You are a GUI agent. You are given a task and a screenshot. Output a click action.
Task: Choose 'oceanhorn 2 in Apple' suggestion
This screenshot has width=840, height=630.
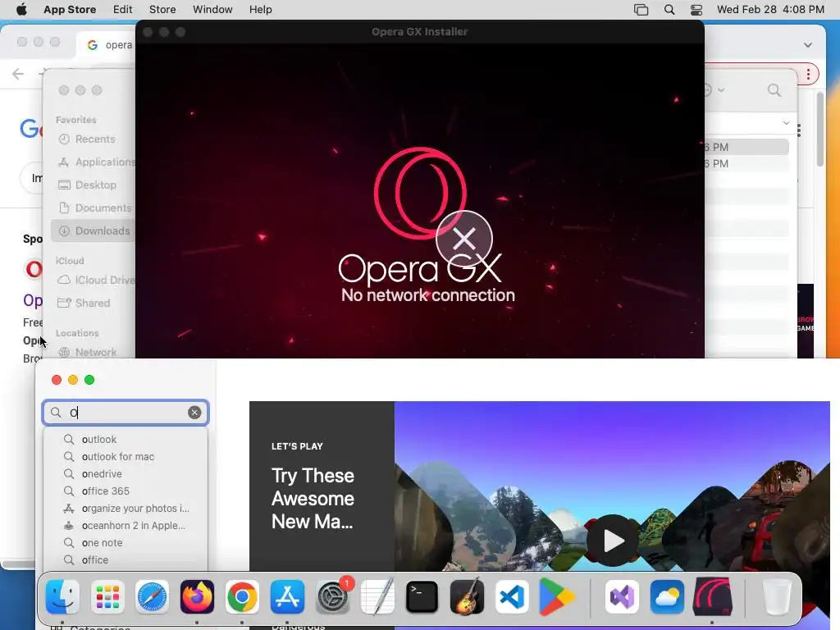126,526
